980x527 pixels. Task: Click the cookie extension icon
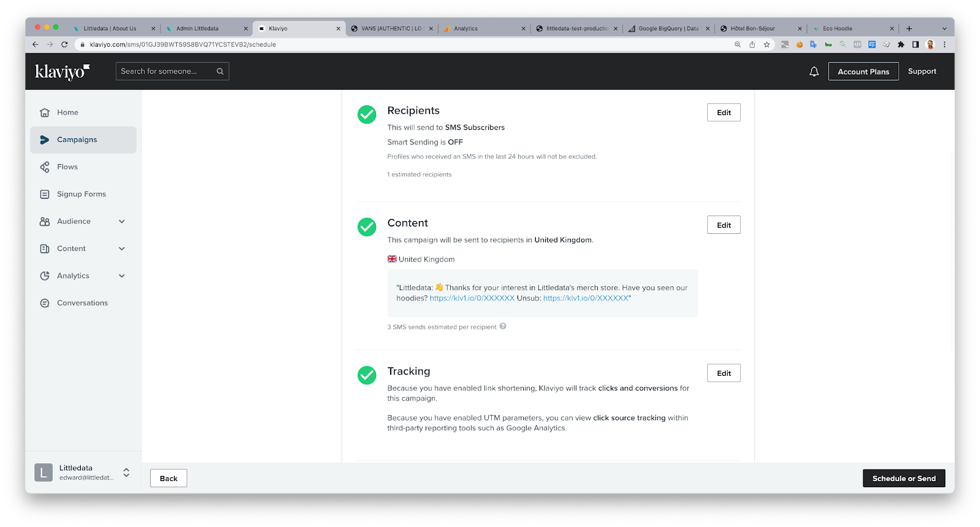click(799, 45)
